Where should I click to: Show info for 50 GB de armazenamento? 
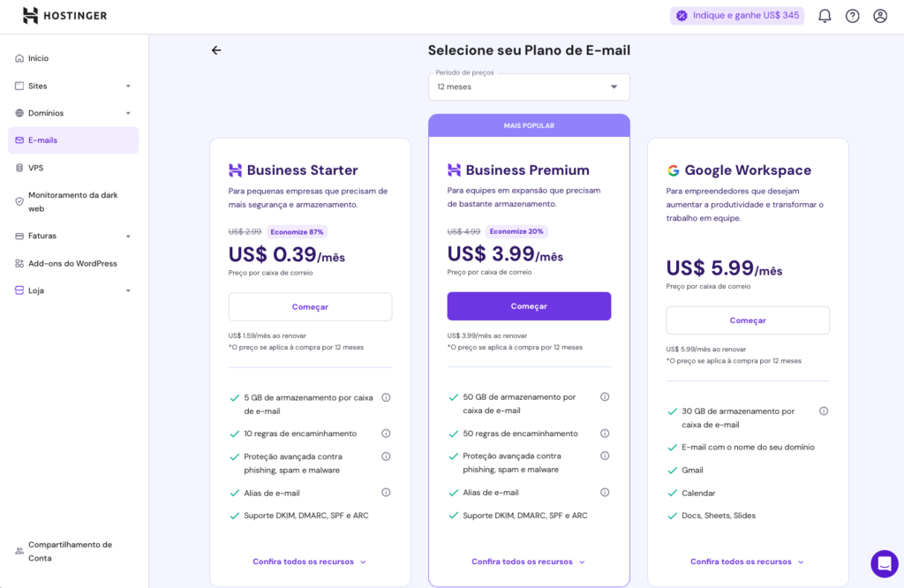(x=605, y=396)
